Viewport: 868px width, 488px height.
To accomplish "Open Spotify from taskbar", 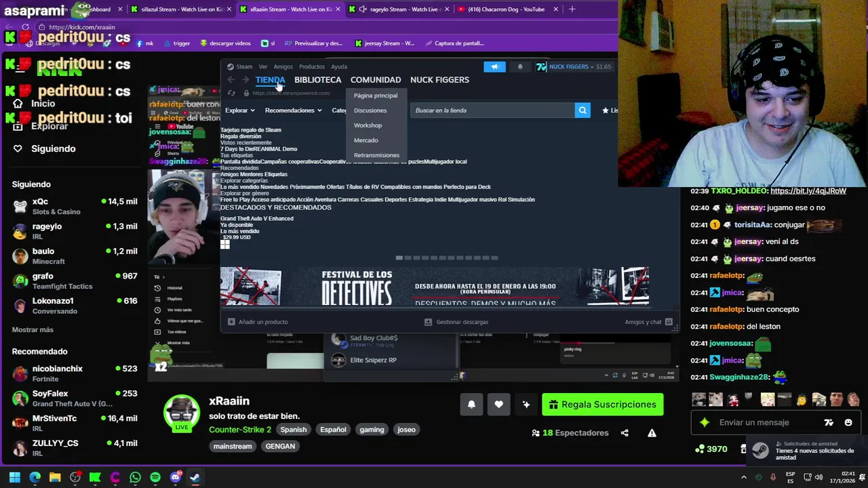I will [155, 477].
